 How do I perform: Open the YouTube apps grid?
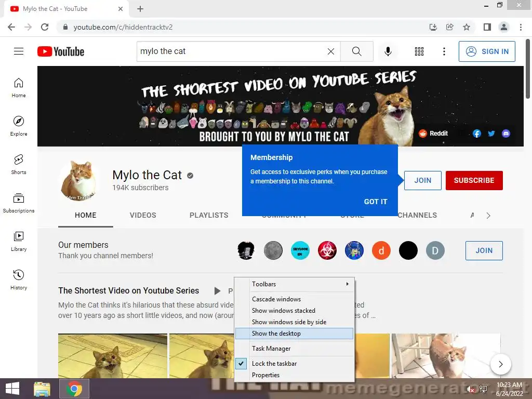point(419,51)
